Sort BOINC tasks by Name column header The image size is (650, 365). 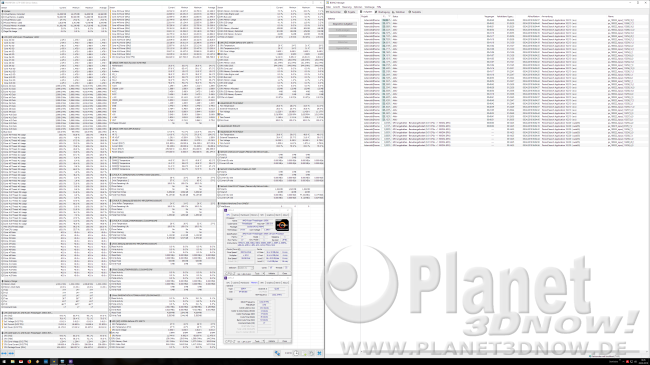click(x=611, y=17)
